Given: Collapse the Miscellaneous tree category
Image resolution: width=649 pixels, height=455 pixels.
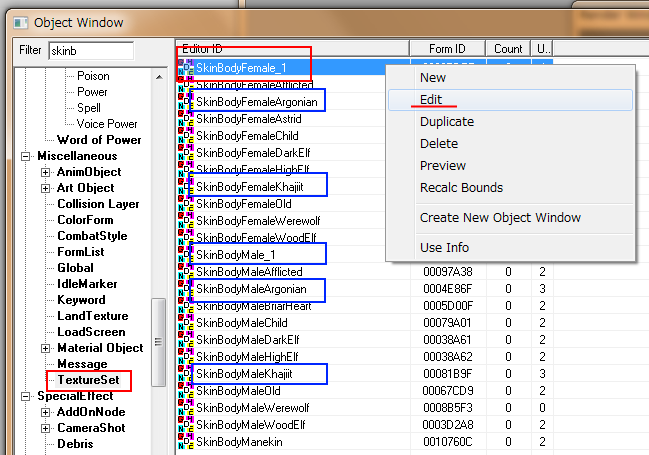Looking at the screenshot, I should coord(26,156).
